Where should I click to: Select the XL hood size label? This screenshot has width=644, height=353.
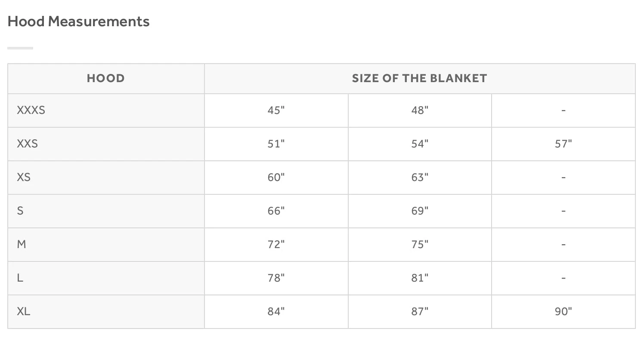(24, 311)
